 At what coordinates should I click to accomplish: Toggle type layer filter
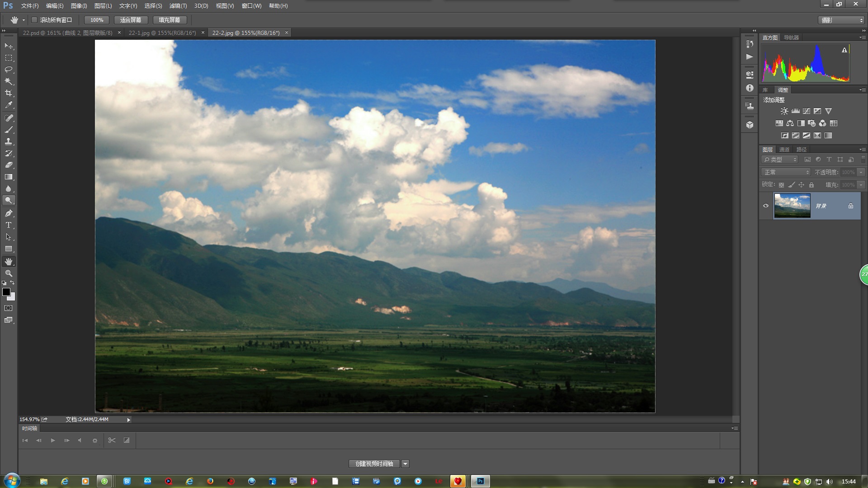[x=829, y=160]
